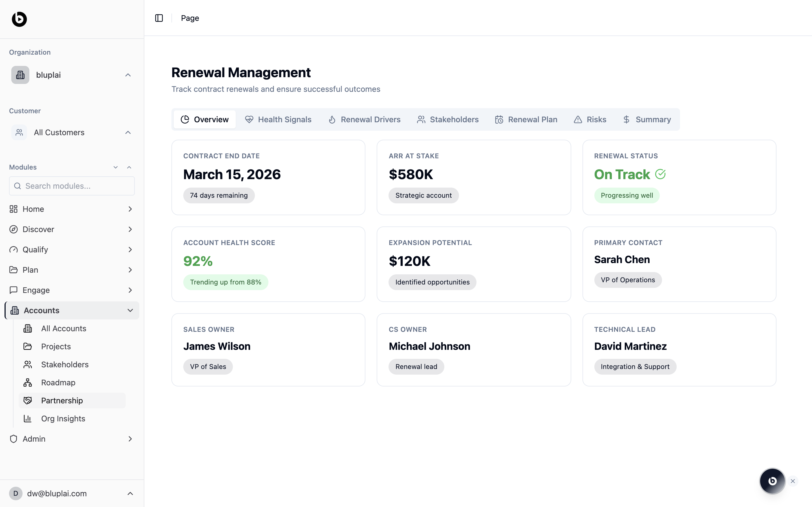
Task: Focus the Search modules input field
Action: click(72, 186)
